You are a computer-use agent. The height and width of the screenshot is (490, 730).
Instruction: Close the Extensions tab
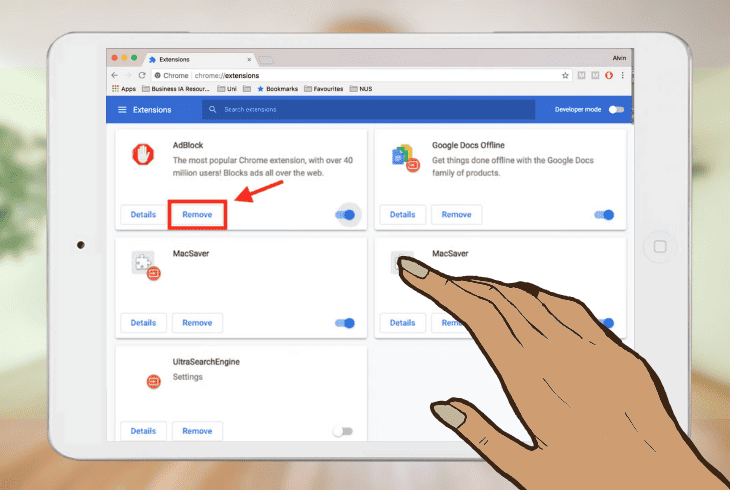pyautogui.click(x=249, y=60)
